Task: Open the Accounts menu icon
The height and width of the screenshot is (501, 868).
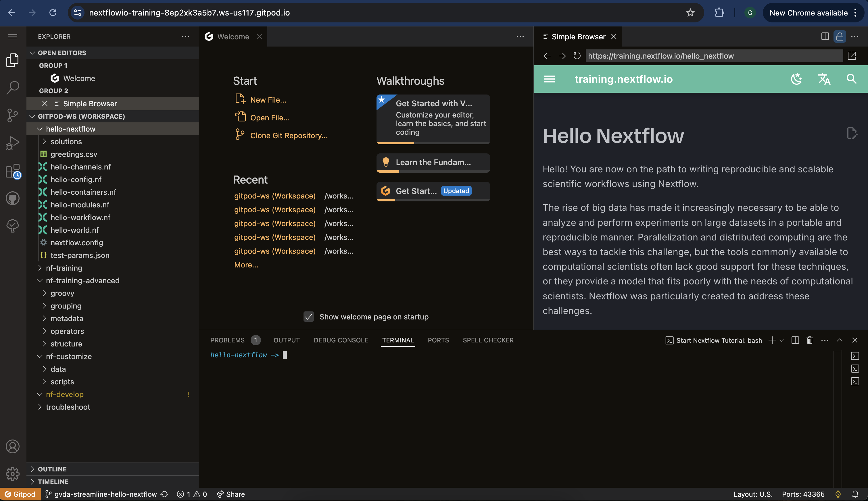Action: (13, 446)
